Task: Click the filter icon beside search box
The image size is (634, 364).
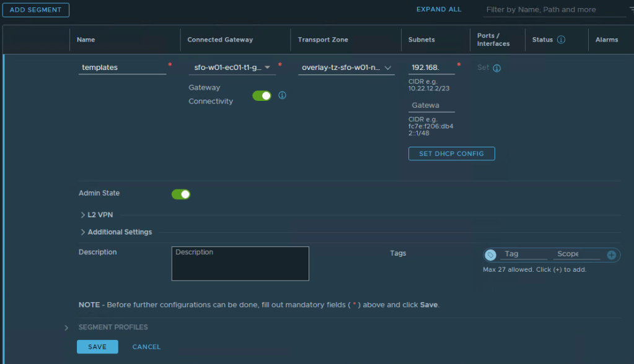Action: click(x=630, y=9)
